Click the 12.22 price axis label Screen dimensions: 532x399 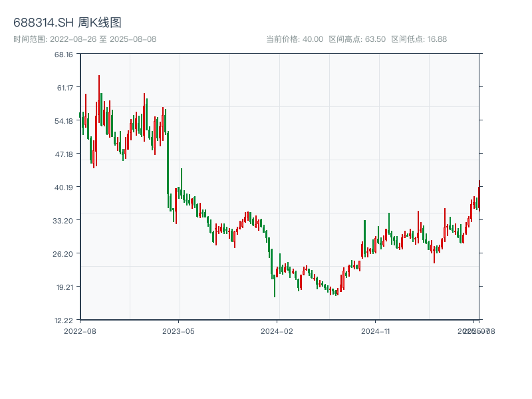click(64, 321)
